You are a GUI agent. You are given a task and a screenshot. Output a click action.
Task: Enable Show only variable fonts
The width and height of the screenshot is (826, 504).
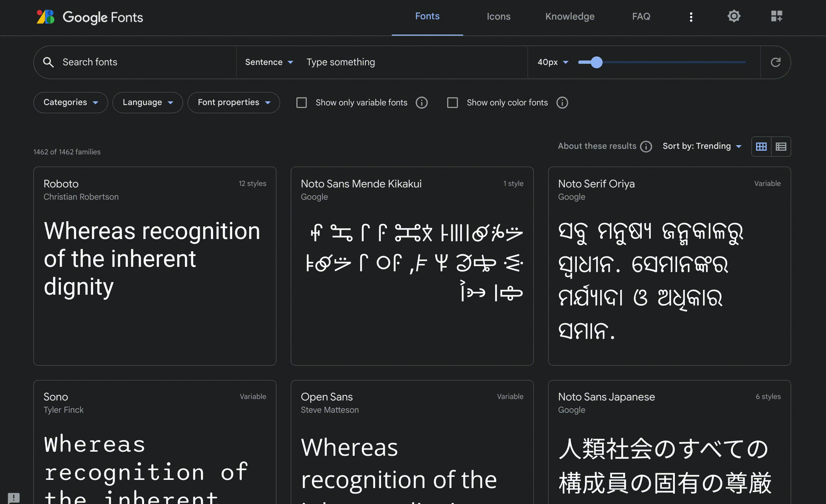302,102
